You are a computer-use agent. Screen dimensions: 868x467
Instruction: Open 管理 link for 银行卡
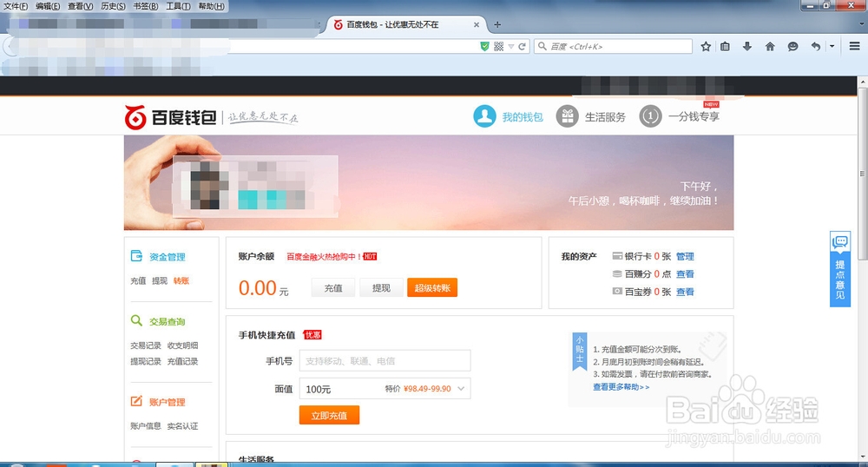[685, 256]
